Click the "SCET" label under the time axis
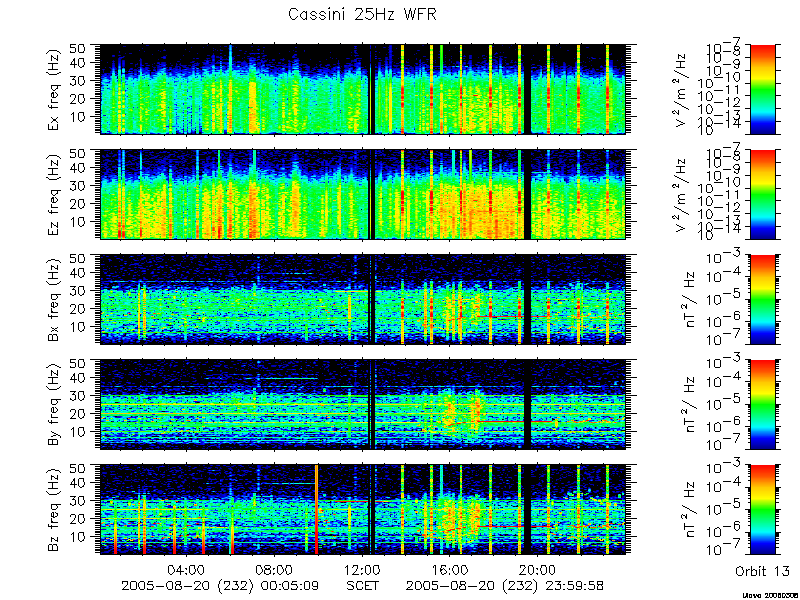The image size is (800, 600). coord(363,585)
